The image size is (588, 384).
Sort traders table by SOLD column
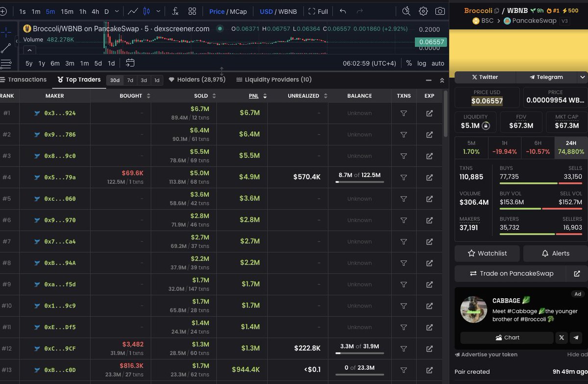tap(205, 96)
